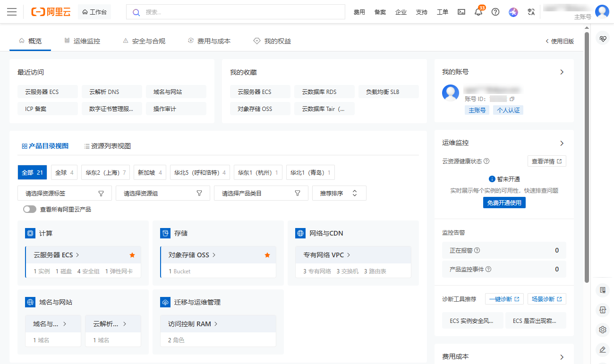The image size is (614, 364).
Task: Switch to 资源列表视图 tab
Action: pos(107,146)
